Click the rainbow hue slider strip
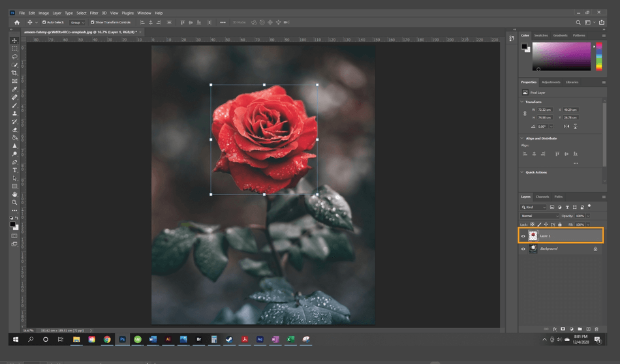Viewport: 620px width, 364px height. (x=599, y=57)
